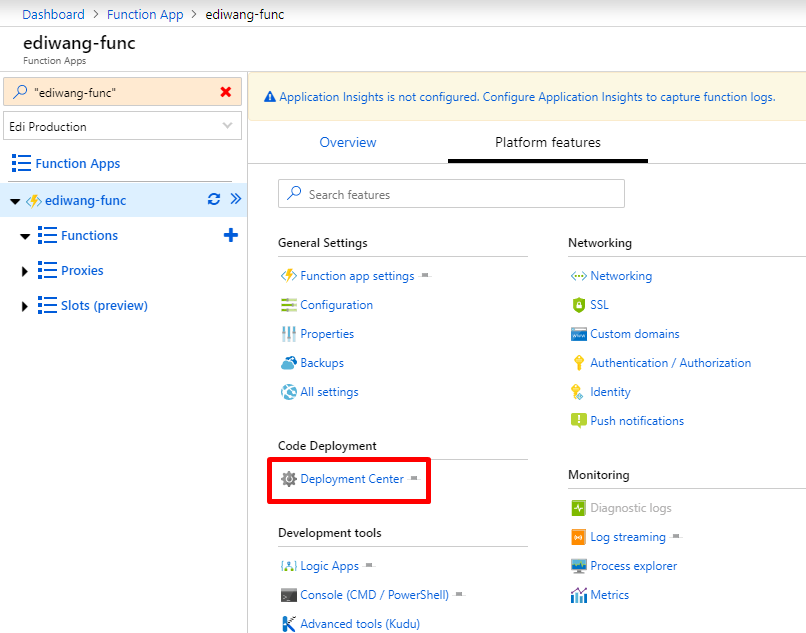Click the Application Insights warning message
This screenshot has height=633, width=806.
click(x=527, y=97)
